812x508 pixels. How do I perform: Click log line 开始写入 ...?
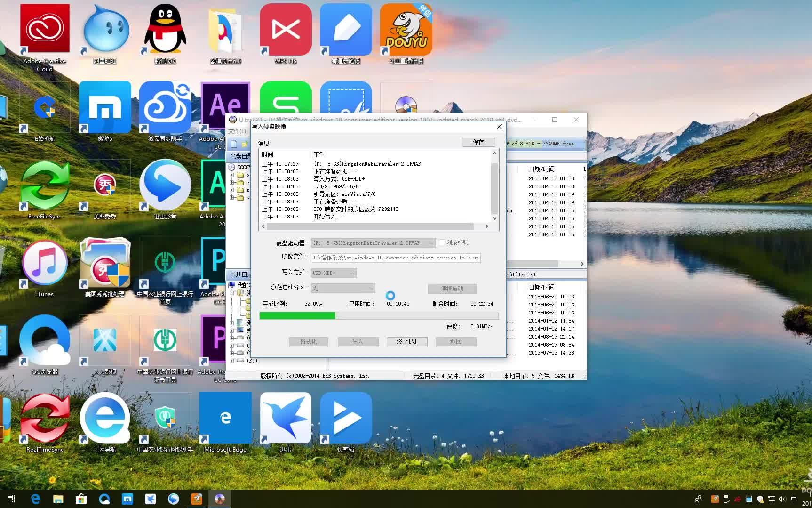click(x=330, y=217)
